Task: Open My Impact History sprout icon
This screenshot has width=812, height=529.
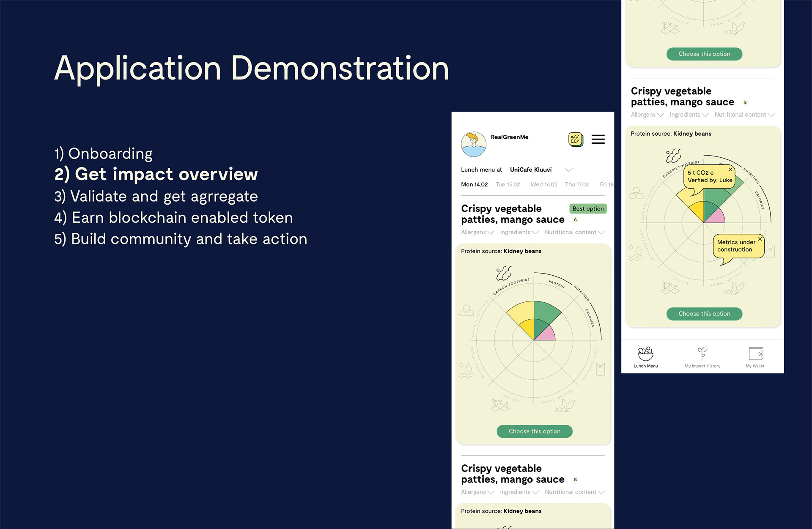Action: tap(702, 354)
